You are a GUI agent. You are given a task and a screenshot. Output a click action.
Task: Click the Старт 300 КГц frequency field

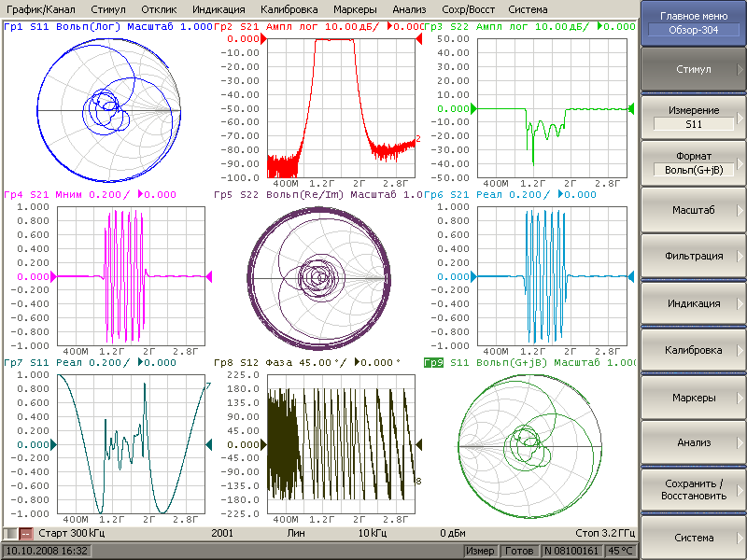point(72,533)
